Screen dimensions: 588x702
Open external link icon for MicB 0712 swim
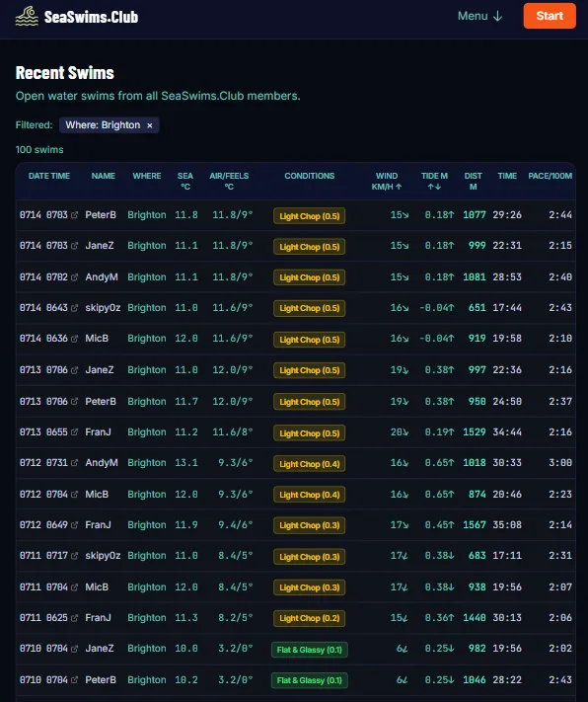[x=74, y=494]
